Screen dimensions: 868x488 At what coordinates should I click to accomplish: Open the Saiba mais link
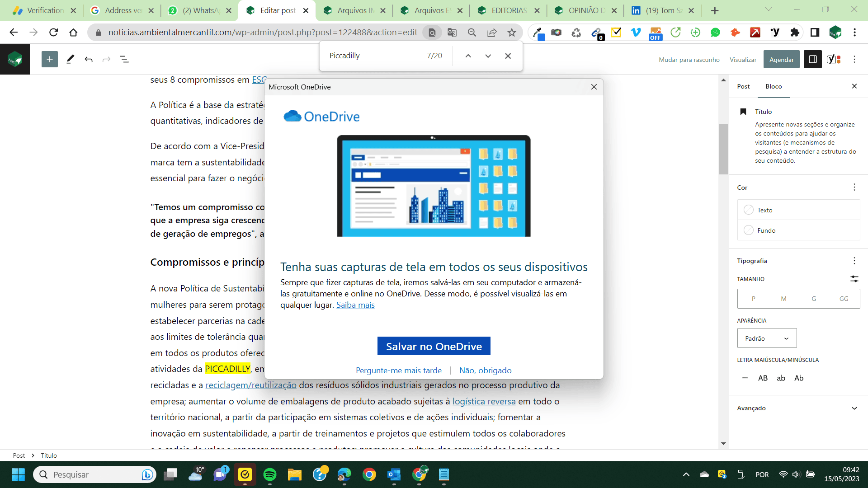[355, 305]
